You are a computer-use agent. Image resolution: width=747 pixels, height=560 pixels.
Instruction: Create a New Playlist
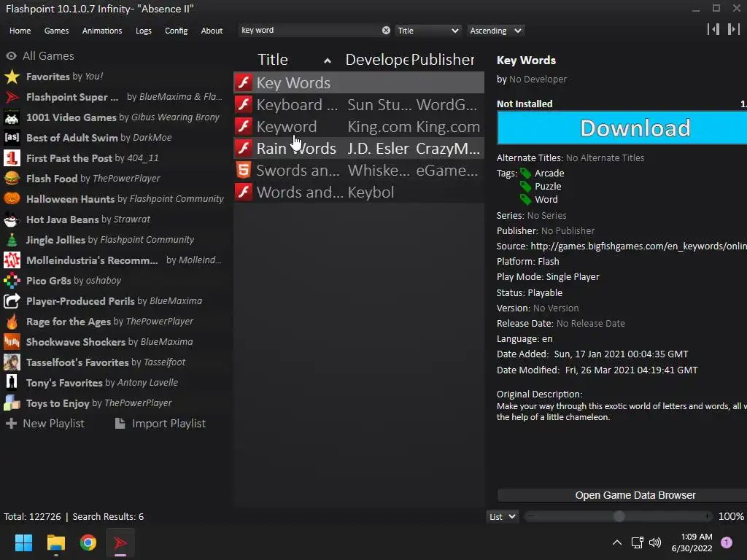pyautogui.click(x=45, y=424)
